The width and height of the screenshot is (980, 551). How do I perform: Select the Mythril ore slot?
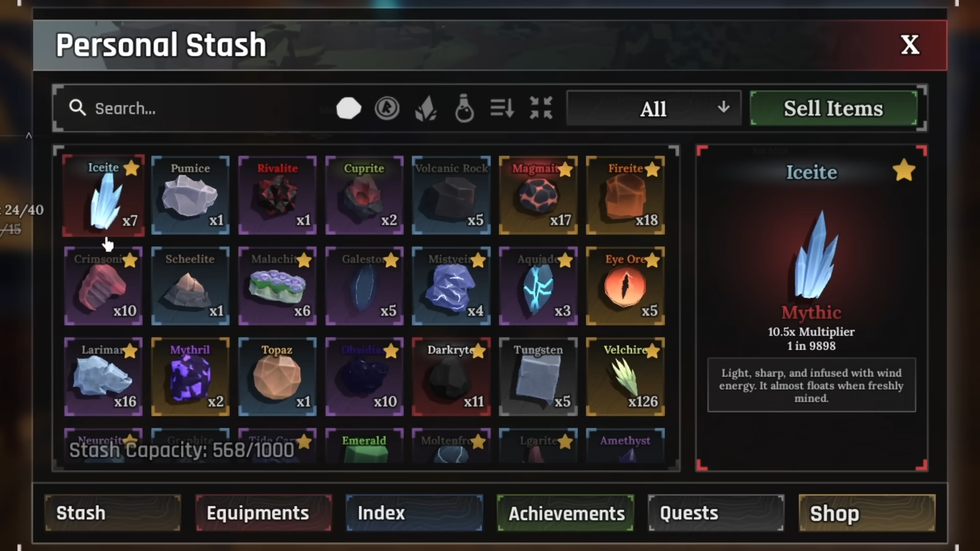(x=190, y=377)
